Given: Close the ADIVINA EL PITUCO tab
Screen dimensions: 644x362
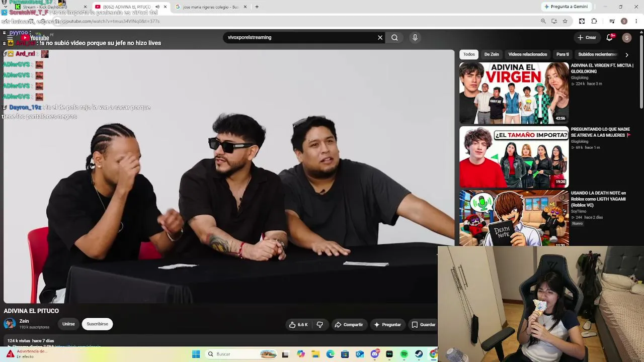Looking at the screenshot, I should tap(166, 7).
